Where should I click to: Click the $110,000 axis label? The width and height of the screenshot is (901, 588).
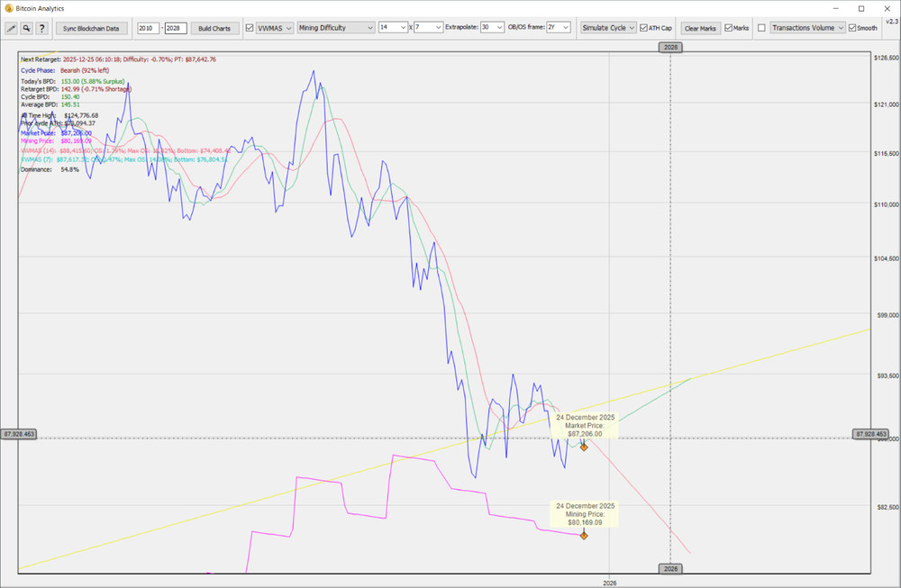pyautogui.click(x=886, y=204)
